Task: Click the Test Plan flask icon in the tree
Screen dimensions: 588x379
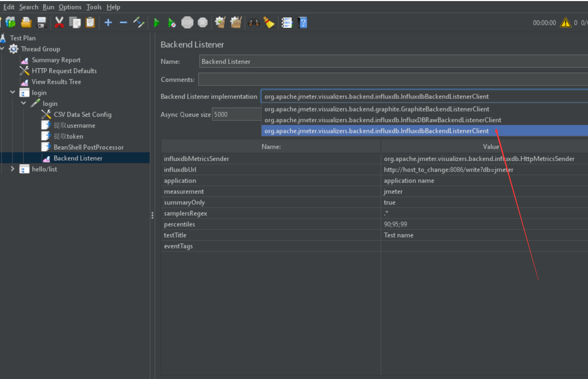Action: tap(3, 38)
